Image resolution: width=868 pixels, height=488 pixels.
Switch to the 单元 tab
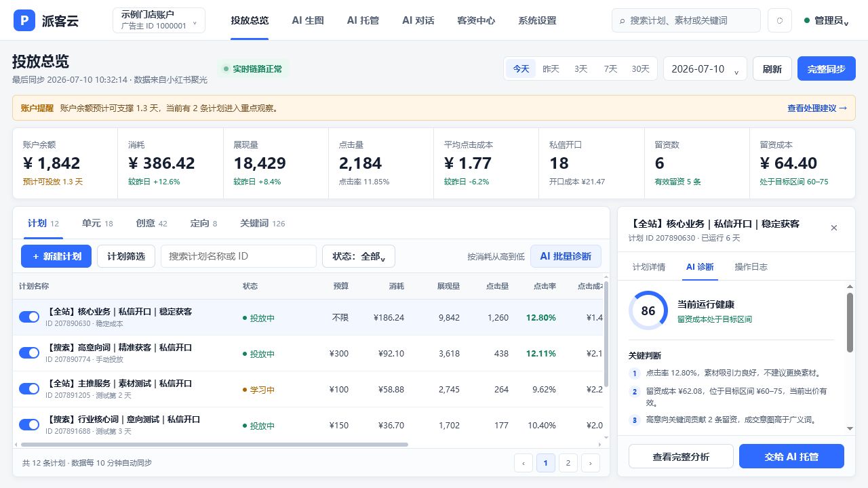coord(98,223)
